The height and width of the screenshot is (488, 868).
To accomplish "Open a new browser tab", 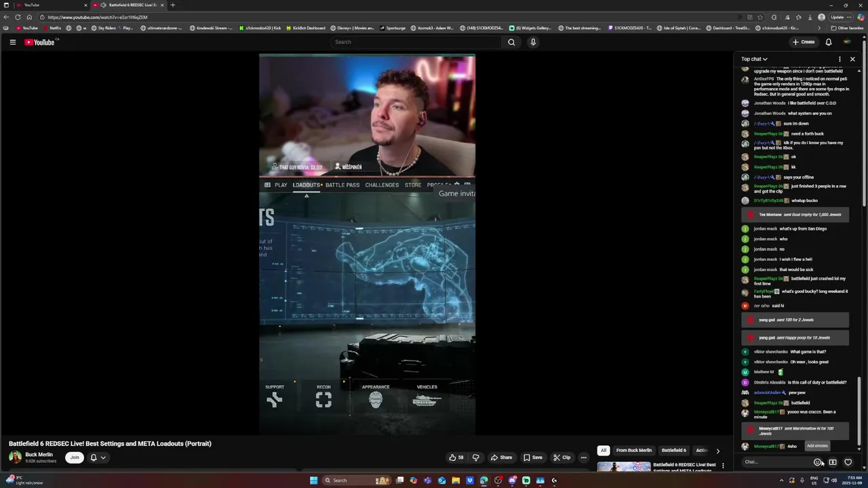I will tap(172, 5).
